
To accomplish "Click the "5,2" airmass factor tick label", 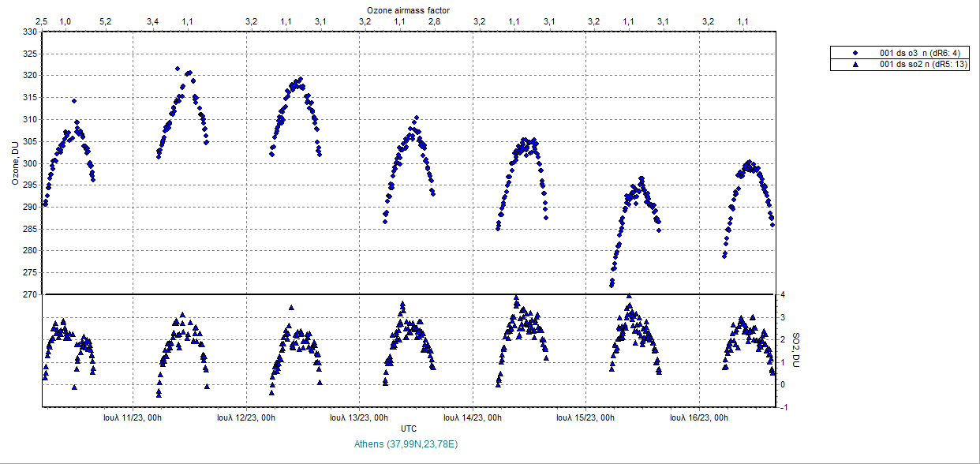I will [106, 21].
